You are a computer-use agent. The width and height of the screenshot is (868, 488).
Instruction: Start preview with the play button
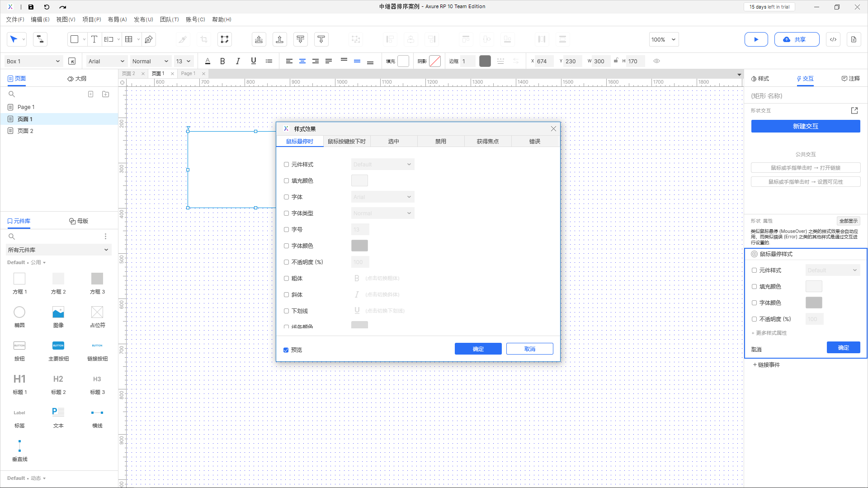pyautogui.click(x=756, y=39)
